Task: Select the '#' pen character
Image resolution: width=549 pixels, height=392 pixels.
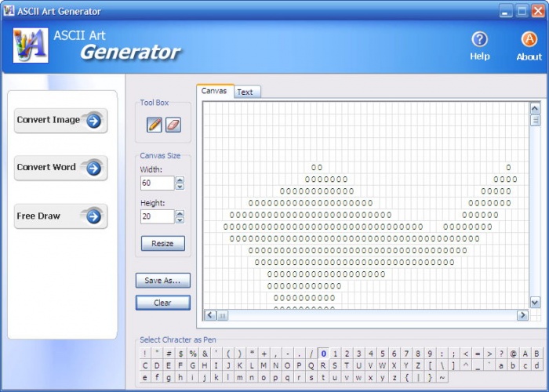Action: tap(169, 354)
